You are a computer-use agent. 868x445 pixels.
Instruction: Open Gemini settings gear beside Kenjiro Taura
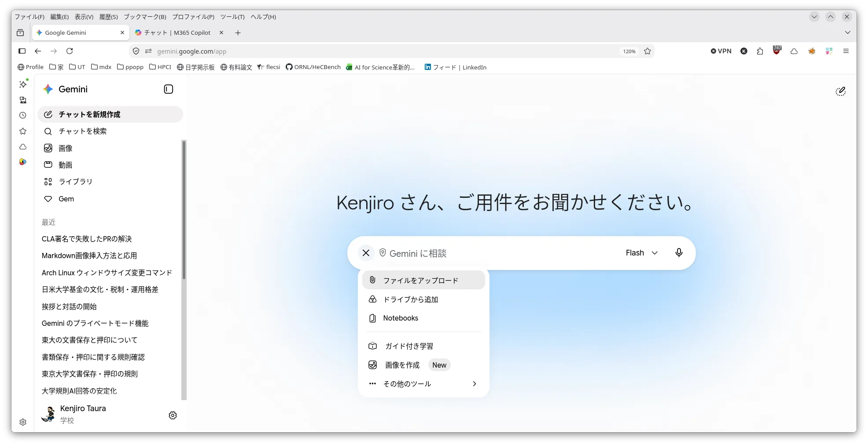coord(173,416)
